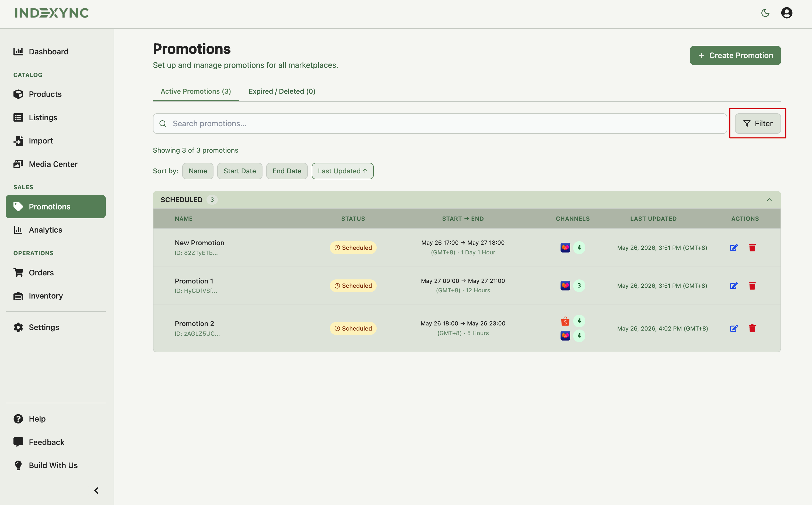Delete the New Promotion row
The width and height of the screenshot is (812, 505).
(752, 247)
